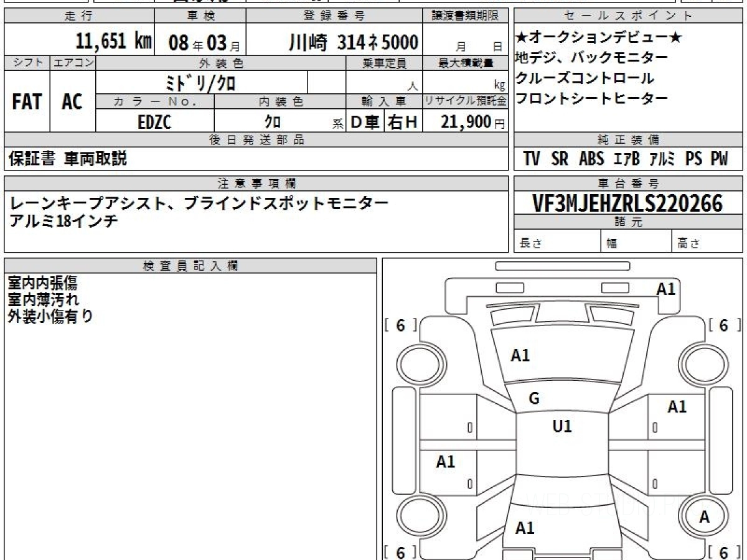The image size is (747, 560).
Task: Click the アルミ equipment code in 純正装備
Action: 662,159
